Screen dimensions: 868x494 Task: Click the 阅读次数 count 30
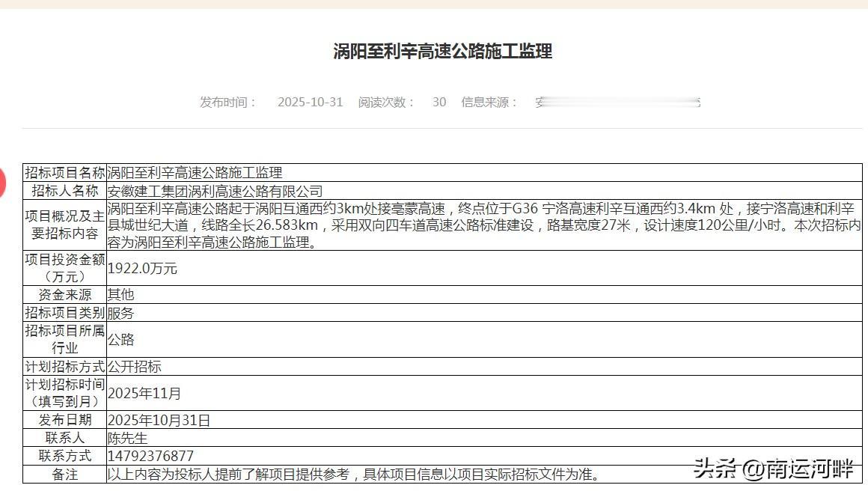(438, 103)
